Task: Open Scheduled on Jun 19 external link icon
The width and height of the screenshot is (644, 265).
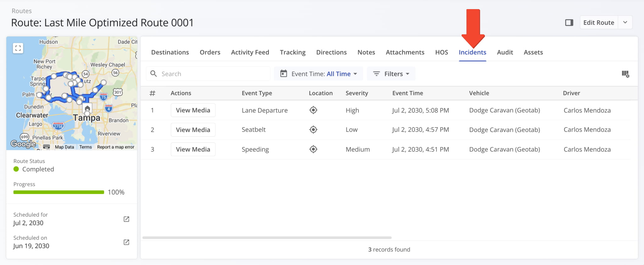Action: click(x=126, y=242)
